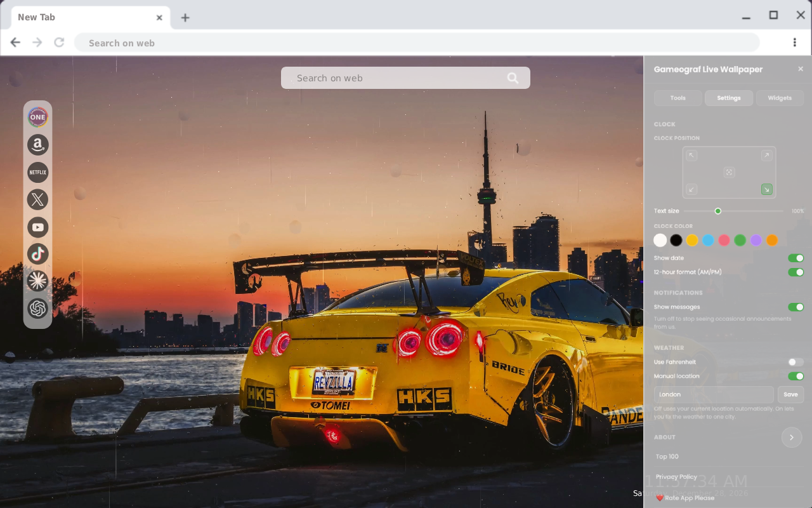Viewport: 812px width, 508px height.
Task: Set clock position to bottom-right
Action: (766, 189)
